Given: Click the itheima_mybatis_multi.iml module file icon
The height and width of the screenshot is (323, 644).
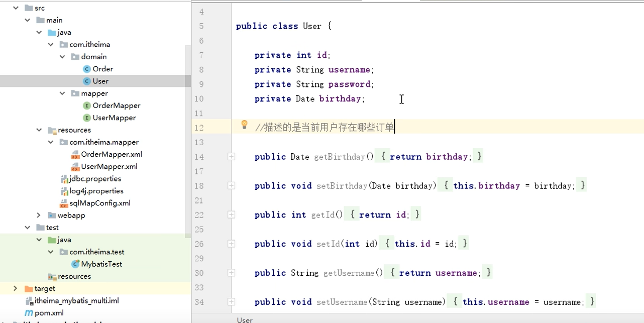Looking at the screenshot, I should (28, 300).
